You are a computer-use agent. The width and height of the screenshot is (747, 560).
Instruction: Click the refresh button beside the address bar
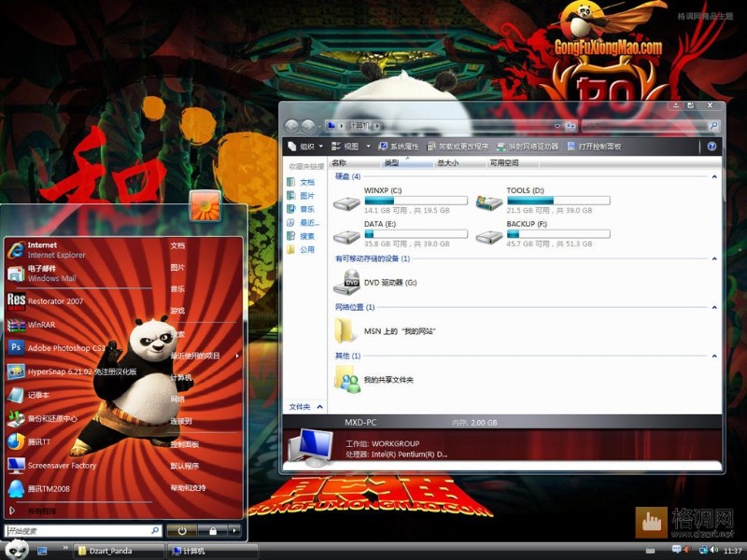571,126
